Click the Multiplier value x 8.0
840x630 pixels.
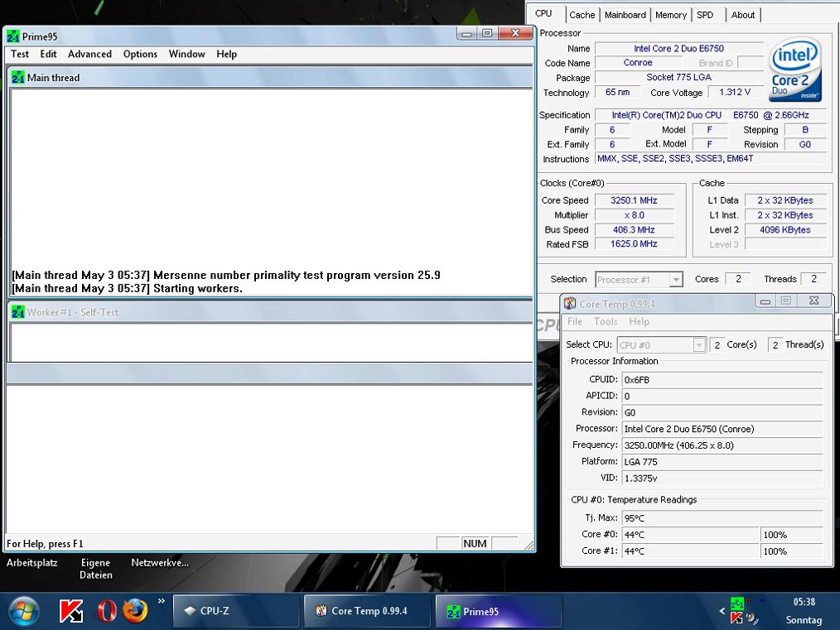(x=634, y=215)
